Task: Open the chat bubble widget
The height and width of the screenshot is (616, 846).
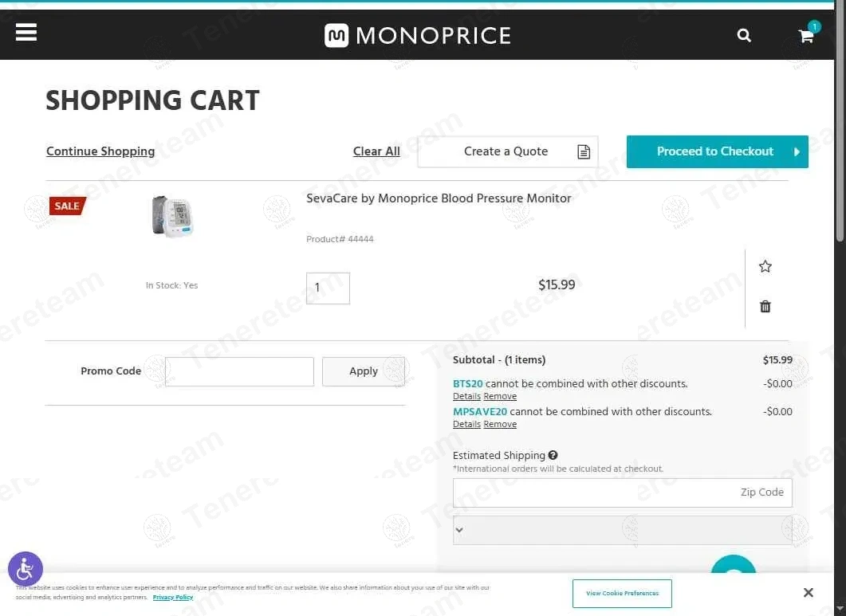Action: point(733,567)
